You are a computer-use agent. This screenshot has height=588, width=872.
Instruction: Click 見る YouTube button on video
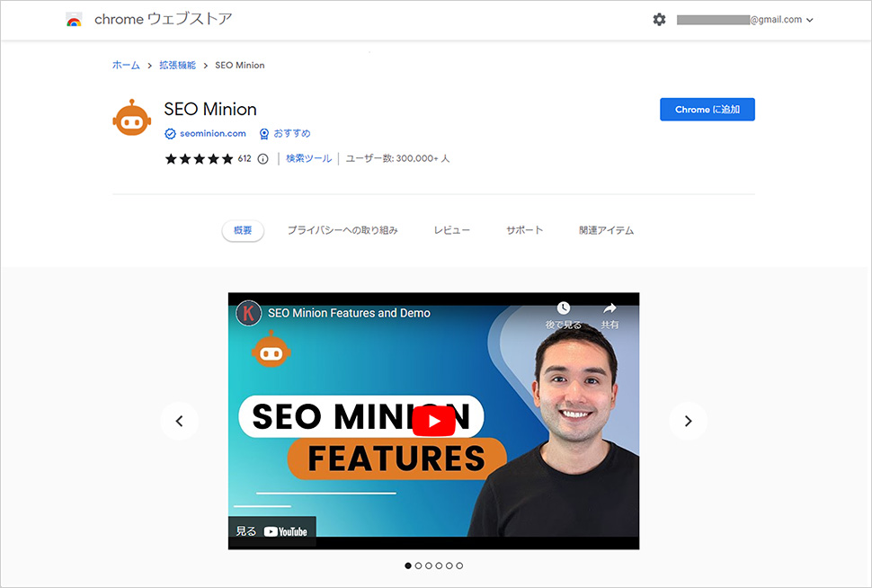pyautogui.click(x=272, y=532)
